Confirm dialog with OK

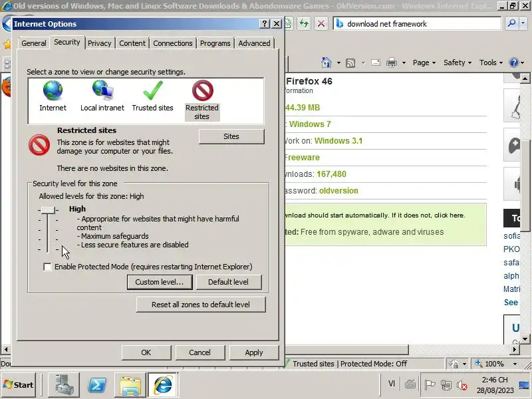coord(146,352)
